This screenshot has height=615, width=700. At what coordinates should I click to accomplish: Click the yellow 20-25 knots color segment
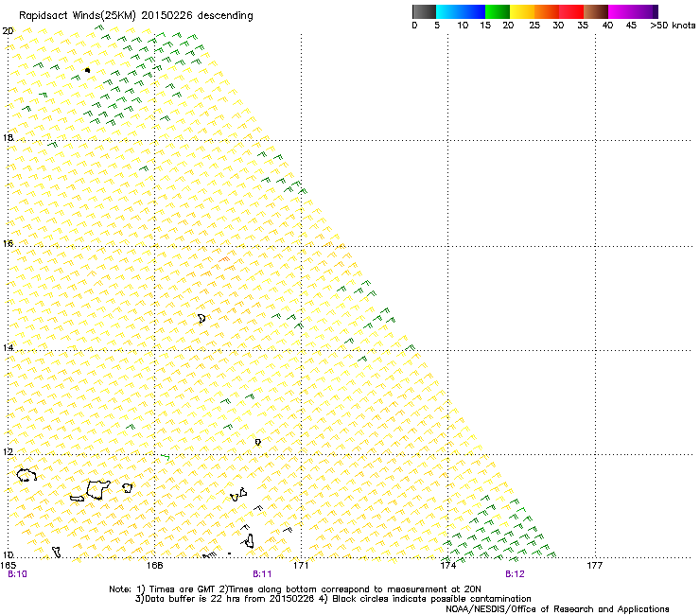pos(522,11)
